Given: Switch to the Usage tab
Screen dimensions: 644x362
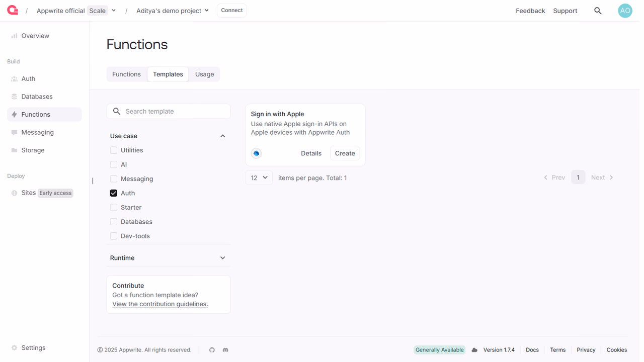Looking at the screenshot, I should tap(205, 74).
